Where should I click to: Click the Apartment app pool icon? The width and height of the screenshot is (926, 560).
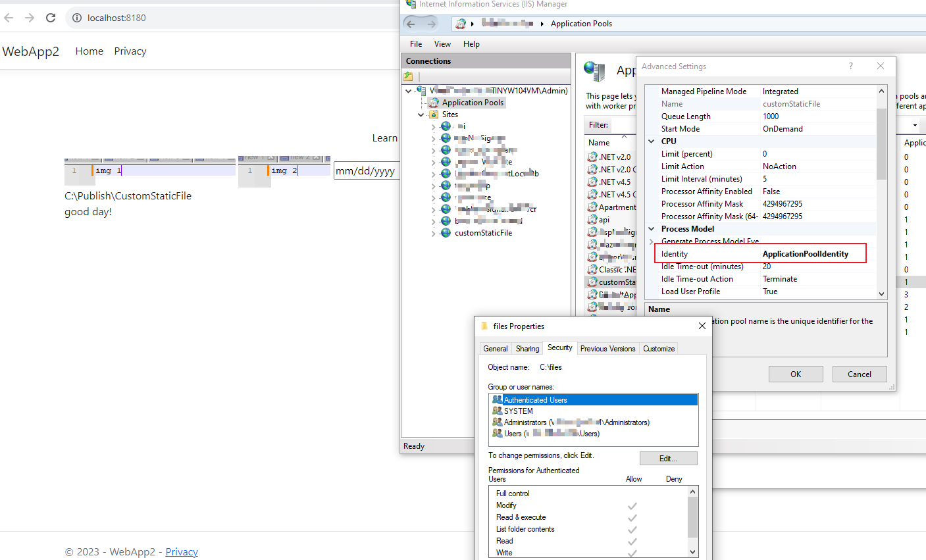[592, 207]
